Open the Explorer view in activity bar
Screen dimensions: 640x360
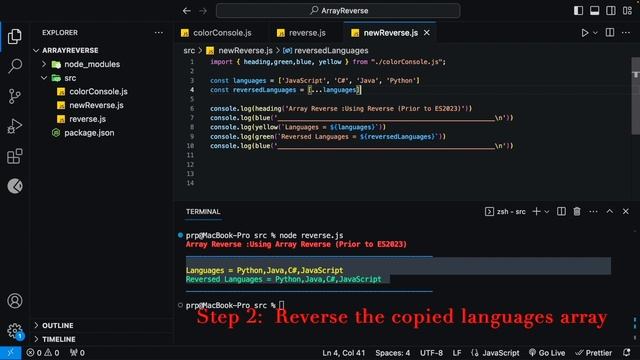point(15,36)
